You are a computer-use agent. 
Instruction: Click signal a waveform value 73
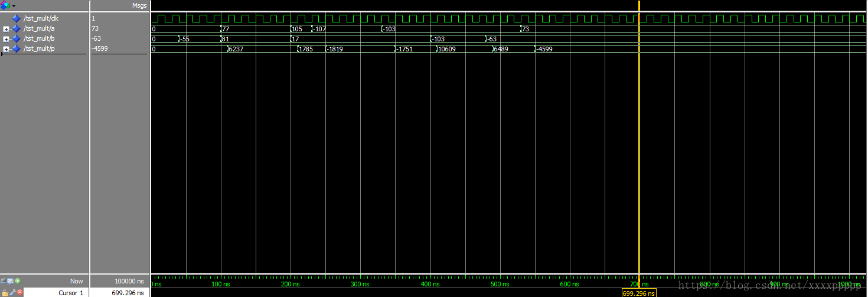525,28
